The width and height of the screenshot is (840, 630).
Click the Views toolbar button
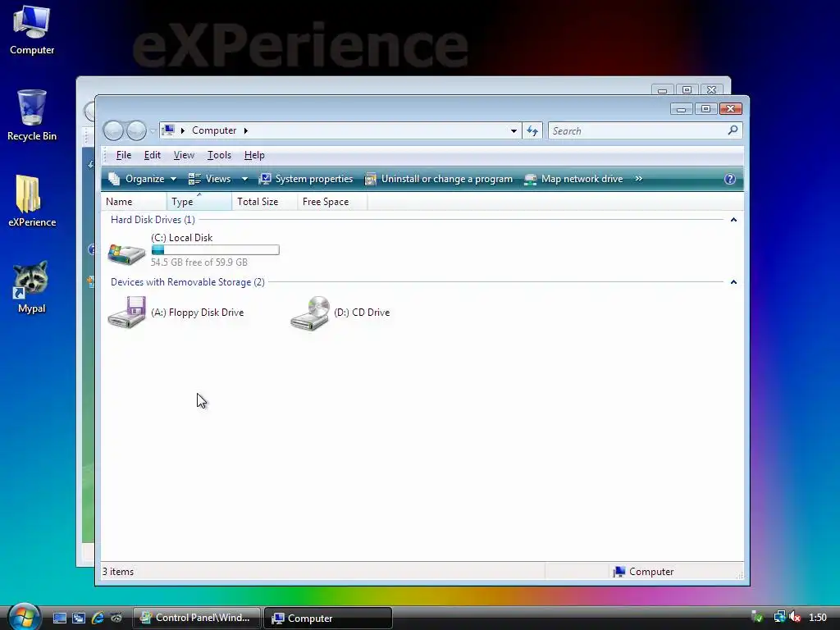pyautogui.click(x=209, y=179)
